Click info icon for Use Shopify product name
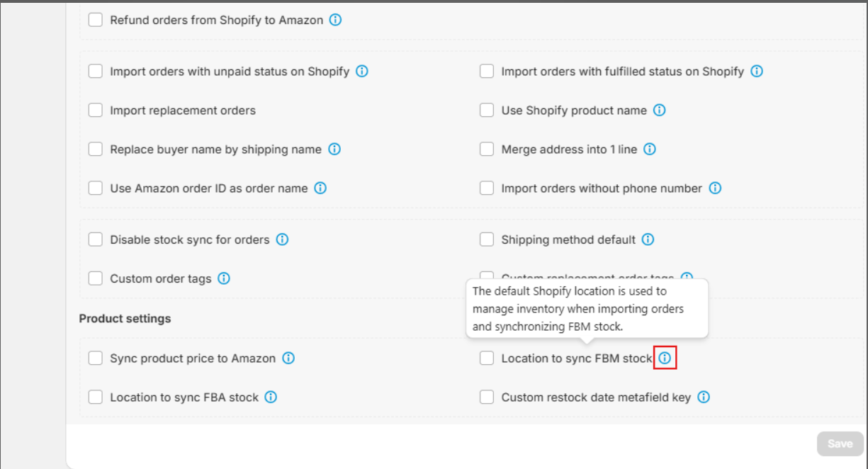Image resolution: width=868 pixels, height=469 pixels. pos(660,111)
